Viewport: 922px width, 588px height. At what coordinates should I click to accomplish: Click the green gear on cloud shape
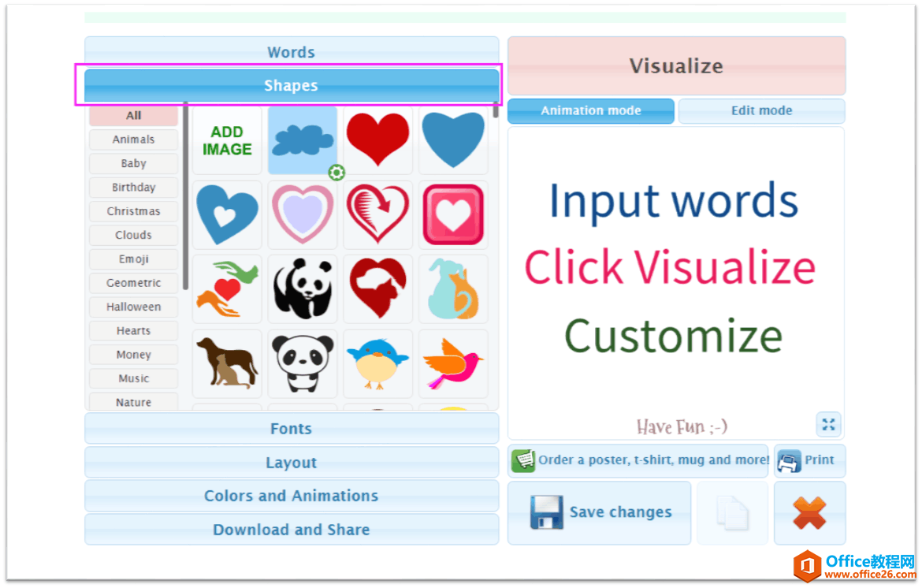click(x=336, y=173)
